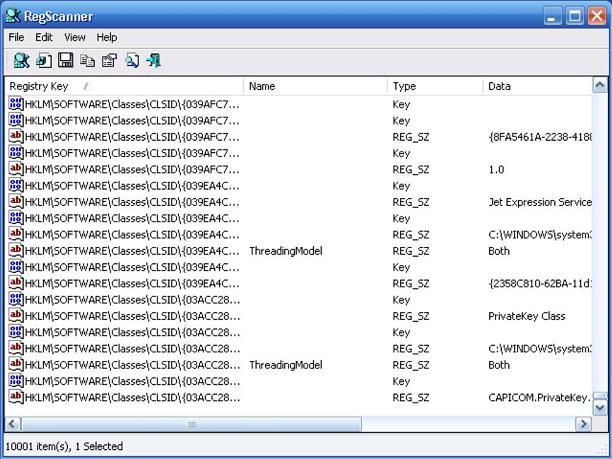
Task: Click the icon of the PrivateKey Class row
Action: [x=16, y=315]
